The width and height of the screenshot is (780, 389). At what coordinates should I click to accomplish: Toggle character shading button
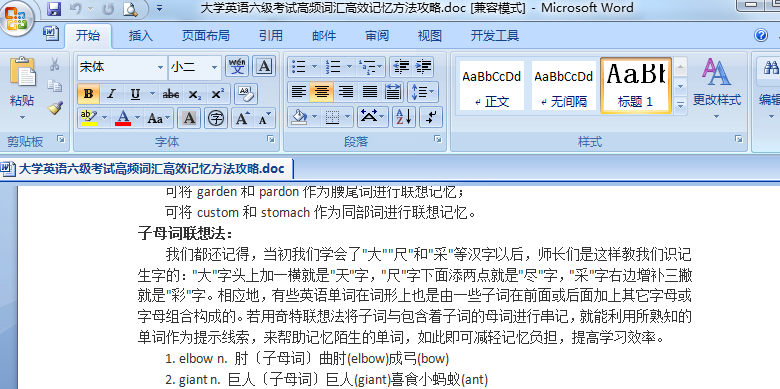coord(189,118)
